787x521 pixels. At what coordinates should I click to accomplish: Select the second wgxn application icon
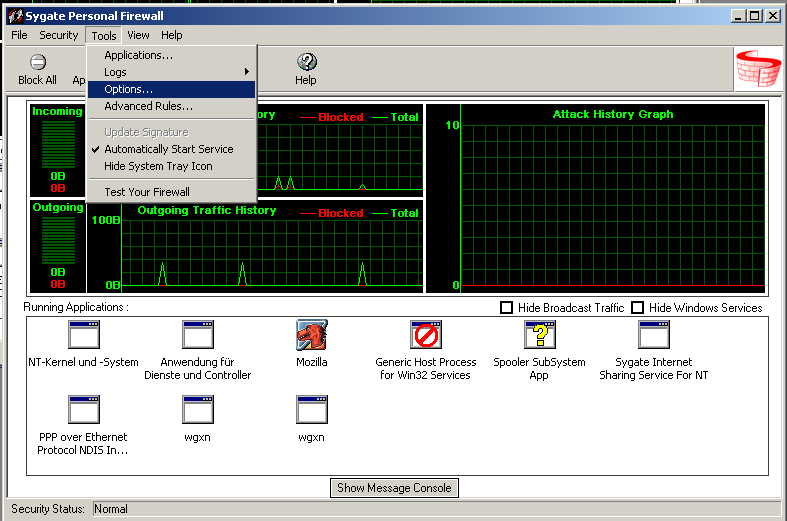coord(312,410)
